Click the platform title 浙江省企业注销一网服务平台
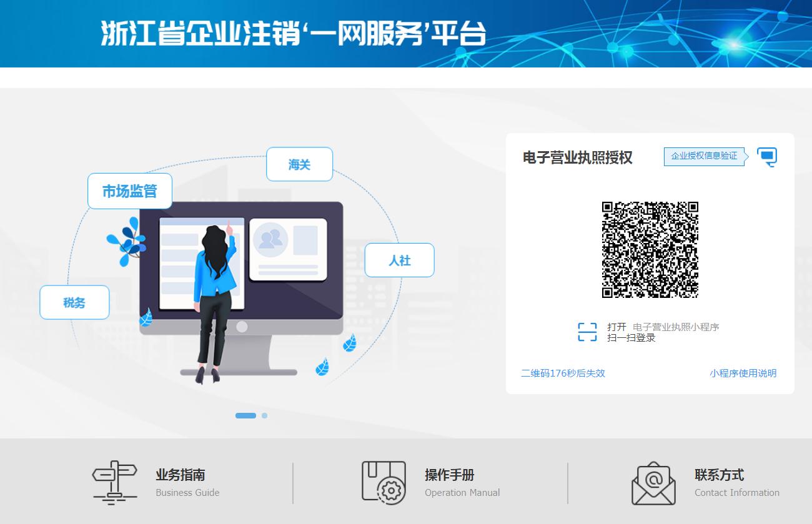The image size is (812, 524). tap(294, 34)
